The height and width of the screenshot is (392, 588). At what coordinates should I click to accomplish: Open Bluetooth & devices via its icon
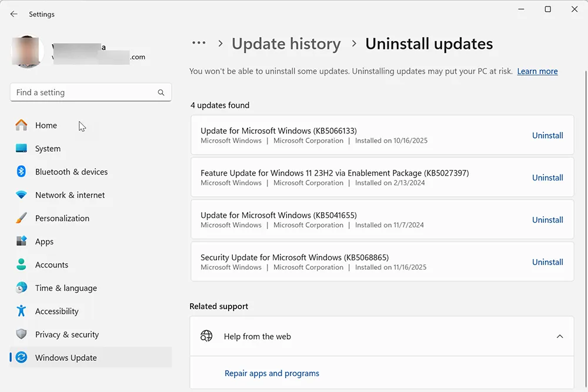21,172
